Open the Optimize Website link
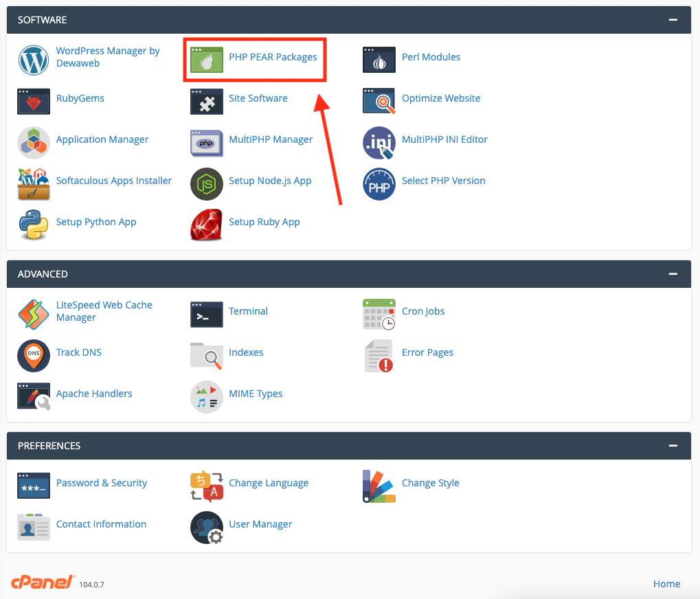 point(441,98)
